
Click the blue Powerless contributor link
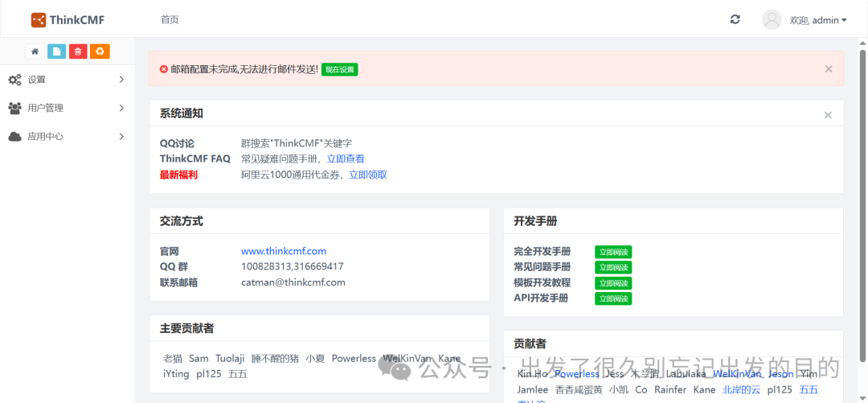pyautogui.click(x=577, y=373)
